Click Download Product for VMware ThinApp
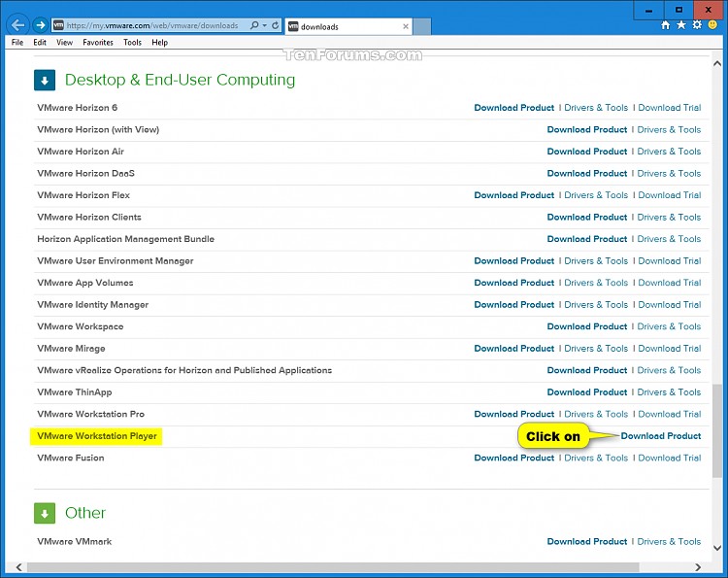Screen dimensions: 728x578 (x=587, y=392)
